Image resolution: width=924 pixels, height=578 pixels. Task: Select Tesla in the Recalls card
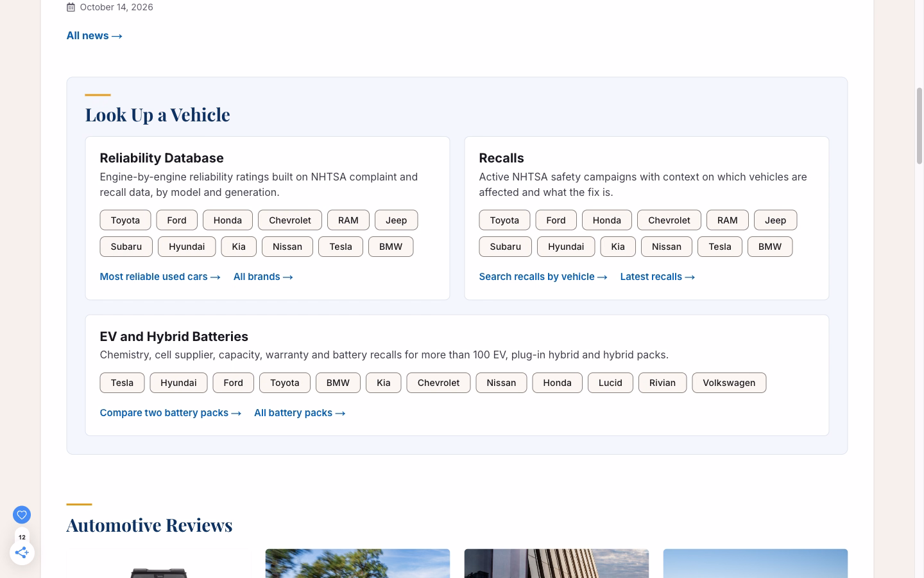click(x=720, y=247)
